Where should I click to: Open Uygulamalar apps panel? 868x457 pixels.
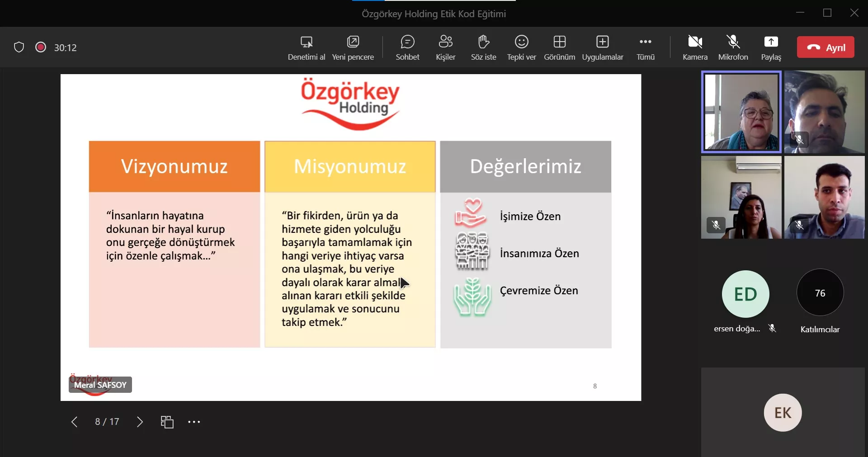(x=602, y=47)
